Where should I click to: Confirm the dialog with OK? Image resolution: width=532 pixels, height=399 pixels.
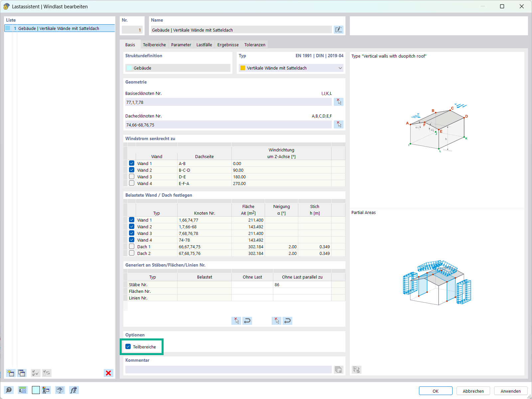click(436, 391)
